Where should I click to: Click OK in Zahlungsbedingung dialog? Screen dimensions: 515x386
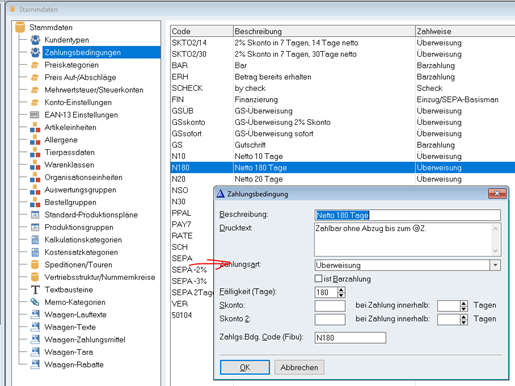[x=245, y=367]
